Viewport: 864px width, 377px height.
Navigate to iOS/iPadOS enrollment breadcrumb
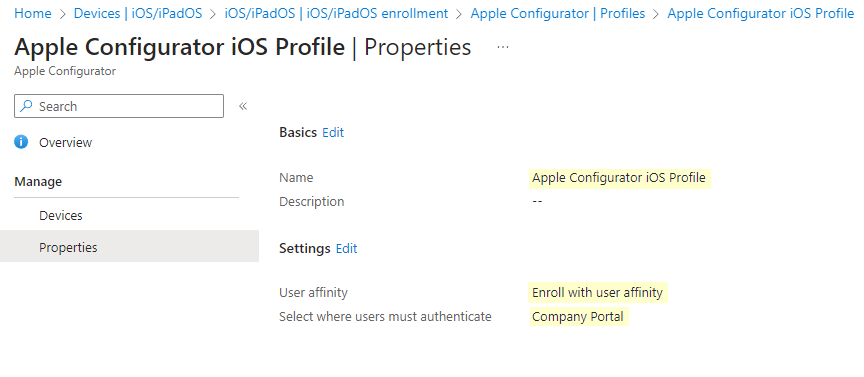[x=336, y=14]
